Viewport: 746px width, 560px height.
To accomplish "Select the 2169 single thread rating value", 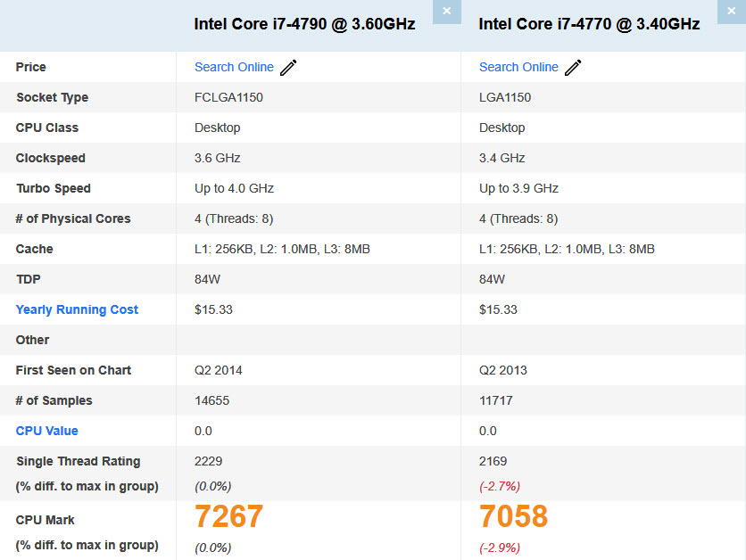I will point(493,461).
